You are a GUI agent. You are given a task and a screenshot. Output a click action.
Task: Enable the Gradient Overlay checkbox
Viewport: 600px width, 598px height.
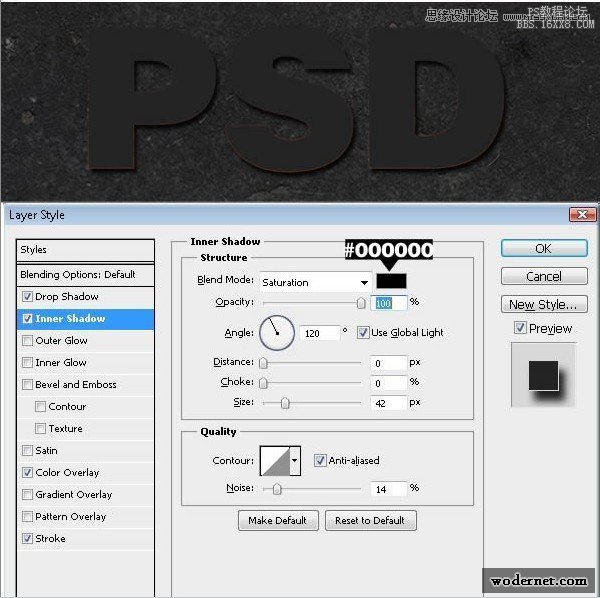pyautogui.click(x=27, y=494)
